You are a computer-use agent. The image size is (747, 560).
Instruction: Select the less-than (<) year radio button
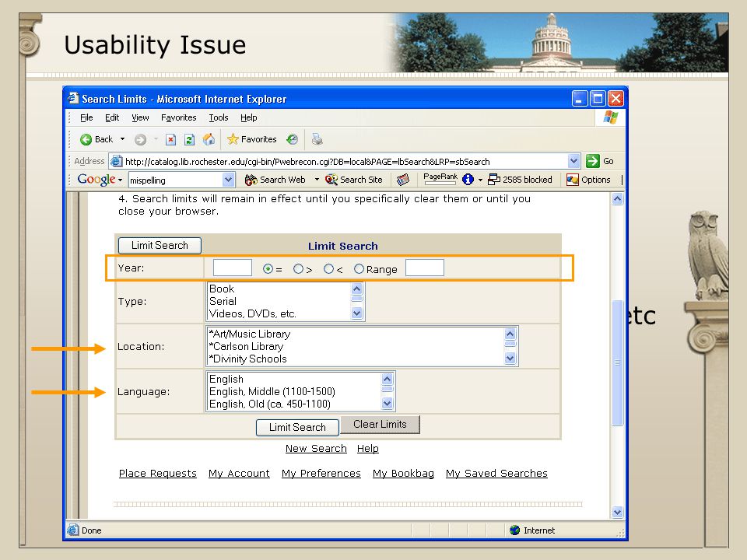tap(328, 269)
